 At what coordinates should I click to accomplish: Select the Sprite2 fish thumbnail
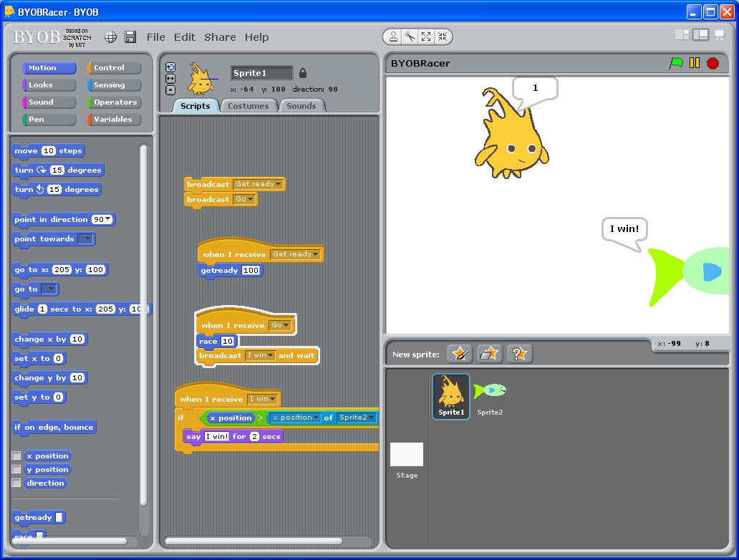490,397
